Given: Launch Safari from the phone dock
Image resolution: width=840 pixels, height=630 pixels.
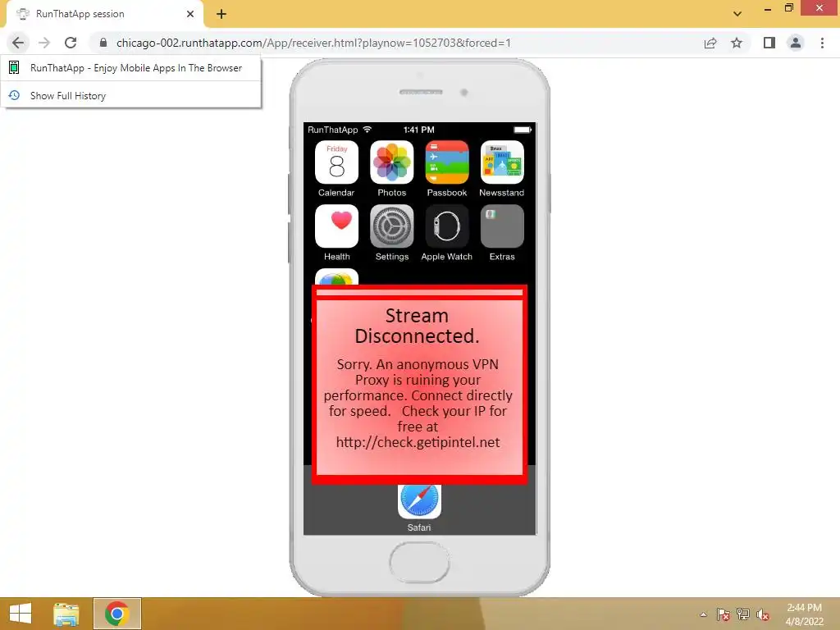Looking at the screenshot, I should click(x=419, y=501).
